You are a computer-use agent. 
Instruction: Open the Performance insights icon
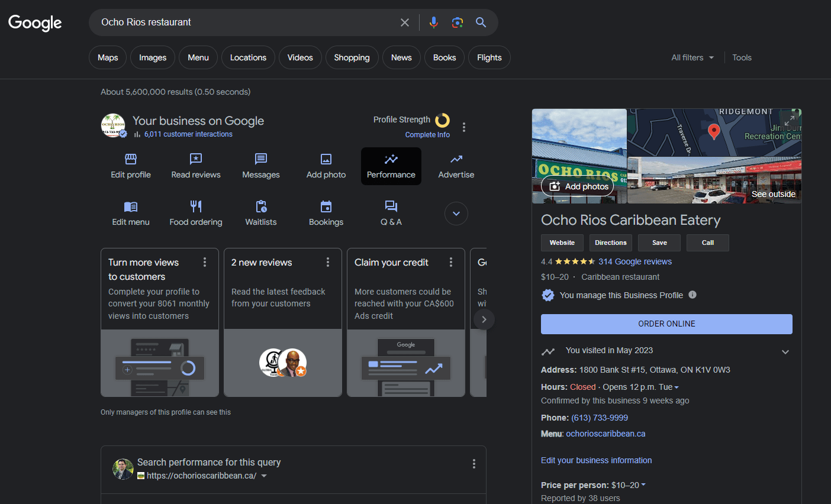tap(391, 159)
